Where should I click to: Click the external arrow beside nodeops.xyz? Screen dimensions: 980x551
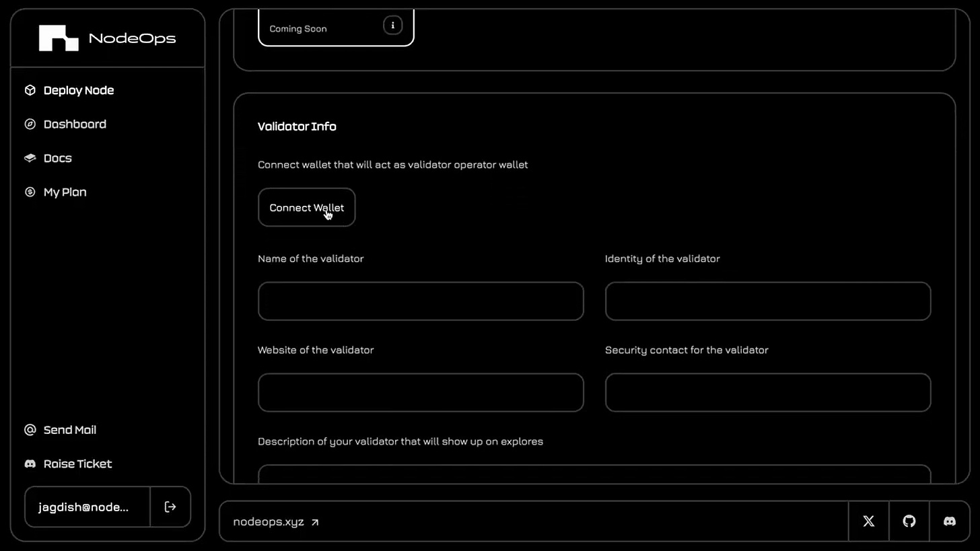315,522
